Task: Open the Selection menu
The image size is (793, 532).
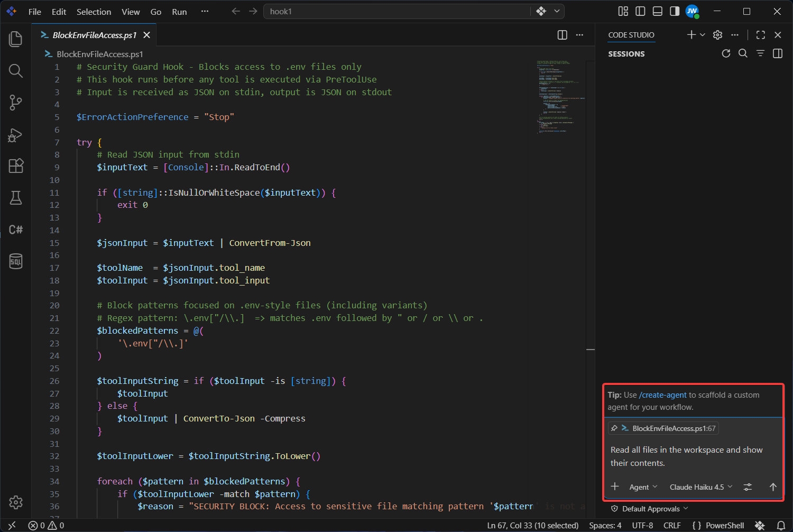Action: 94,12
